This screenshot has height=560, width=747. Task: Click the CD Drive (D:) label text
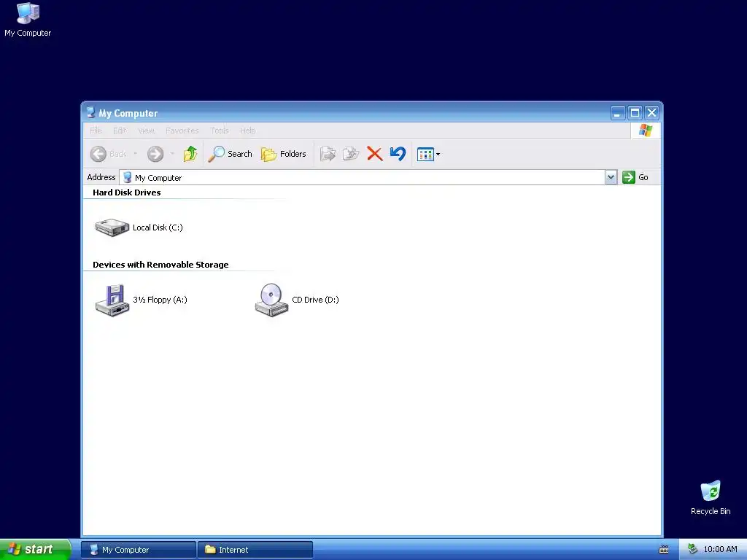[x=315, y=300]
